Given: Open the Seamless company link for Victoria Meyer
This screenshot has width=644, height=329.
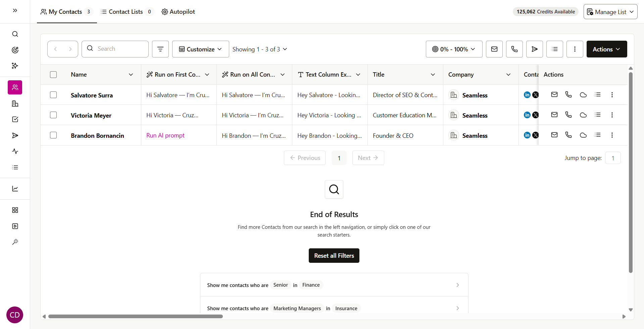Looking at the screenshot, I should coord(475,115).
